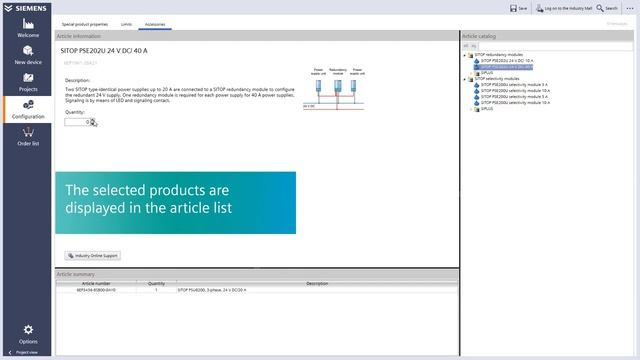Viewport: 640px width, 360px height.
Task: Log on to the Industry Mall
Action: [x=564, y=8]
